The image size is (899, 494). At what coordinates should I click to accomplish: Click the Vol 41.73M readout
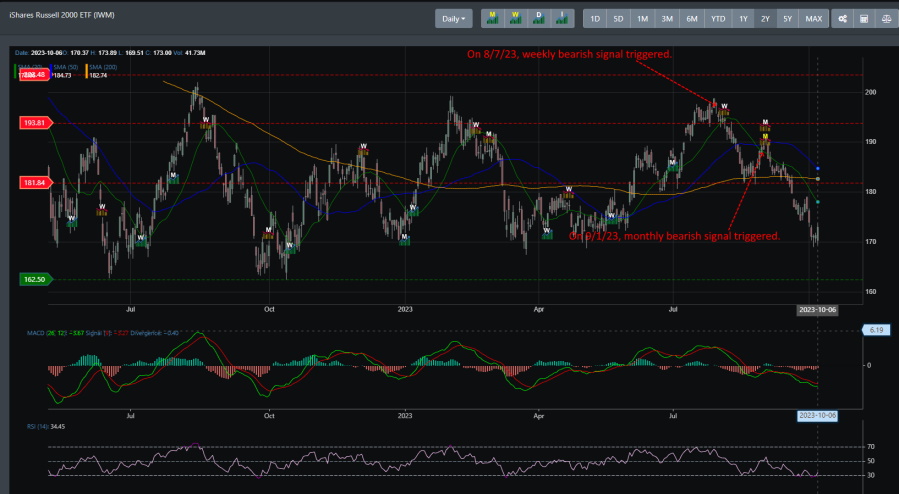(x=189, y=53)
